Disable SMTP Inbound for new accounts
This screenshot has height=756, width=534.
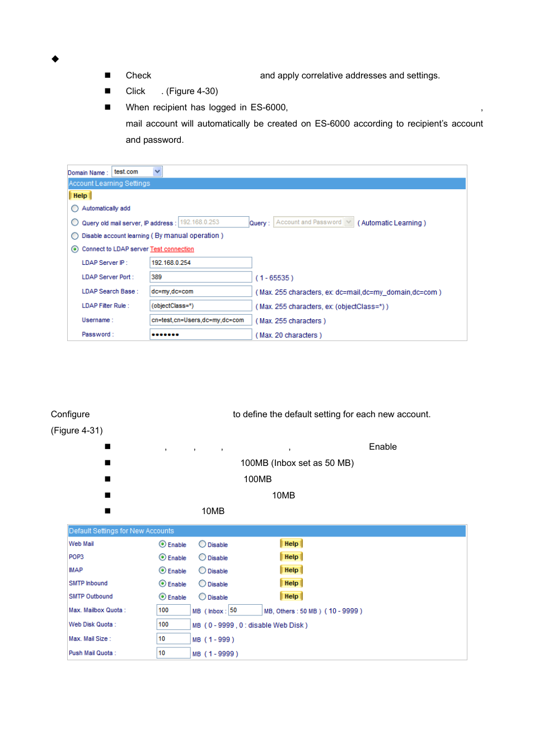tap(202, 584)
